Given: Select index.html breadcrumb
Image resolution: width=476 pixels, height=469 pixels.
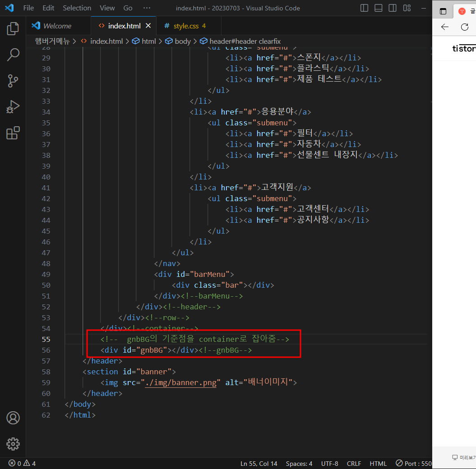Looking at the screenshot, I should point(106,41).
